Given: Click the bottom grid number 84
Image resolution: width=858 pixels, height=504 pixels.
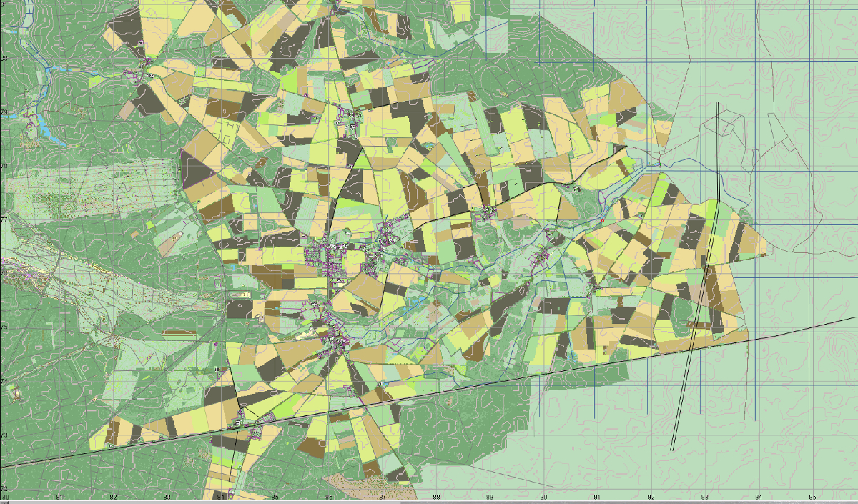Looking at the screenshot, I should click(x=221, y=497).
